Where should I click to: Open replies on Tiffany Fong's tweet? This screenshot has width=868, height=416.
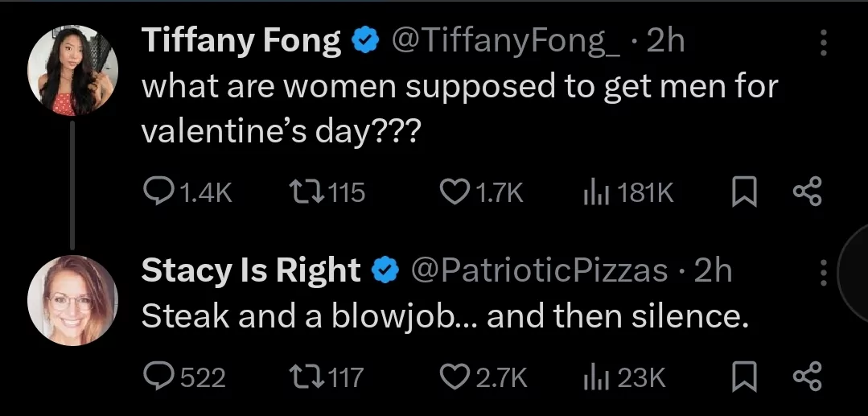click(187, 193)
